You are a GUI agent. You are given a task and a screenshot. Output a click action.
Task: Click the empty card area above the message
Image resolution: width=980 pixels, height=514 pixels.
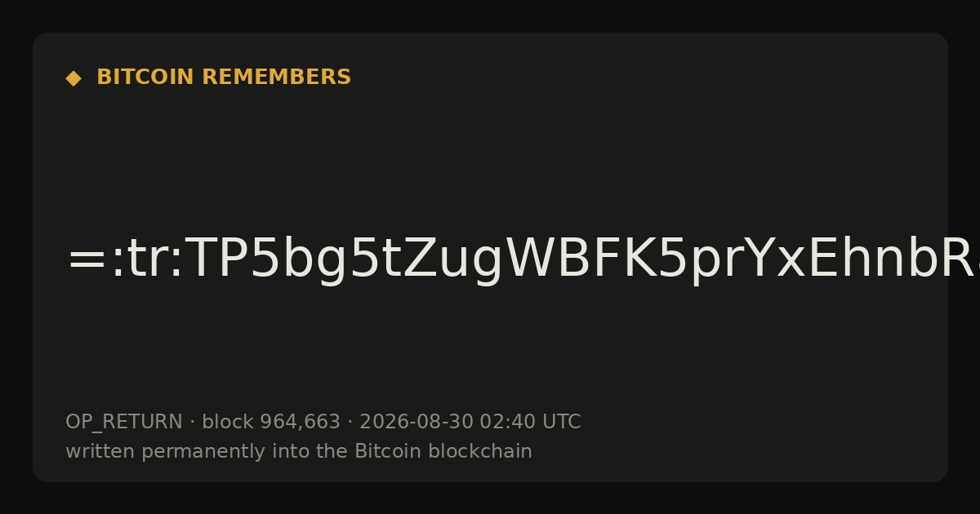[x=490, y=163]
